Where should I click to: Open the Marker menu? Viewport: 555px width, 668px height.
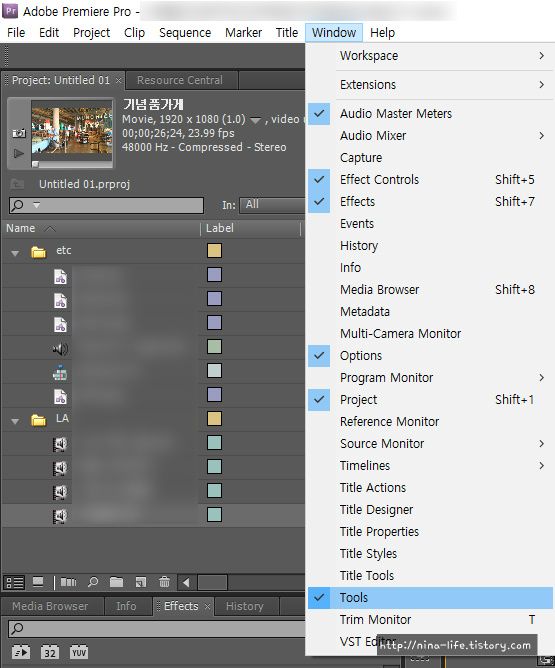click(x=243, y=33)
